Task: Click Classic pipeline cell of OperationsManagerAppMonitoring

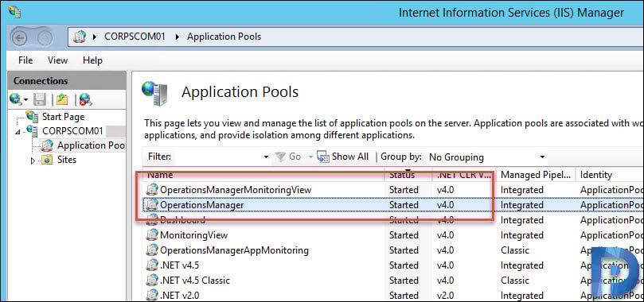Action: click(x=515, y=250)
